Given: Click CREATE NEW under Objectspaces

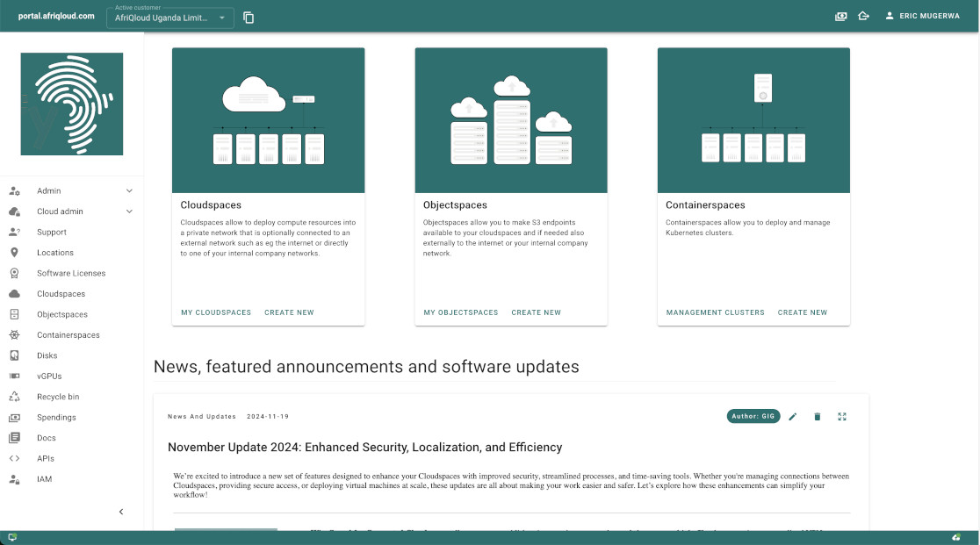Looking at the screenshot, I should tap(536, 312).
